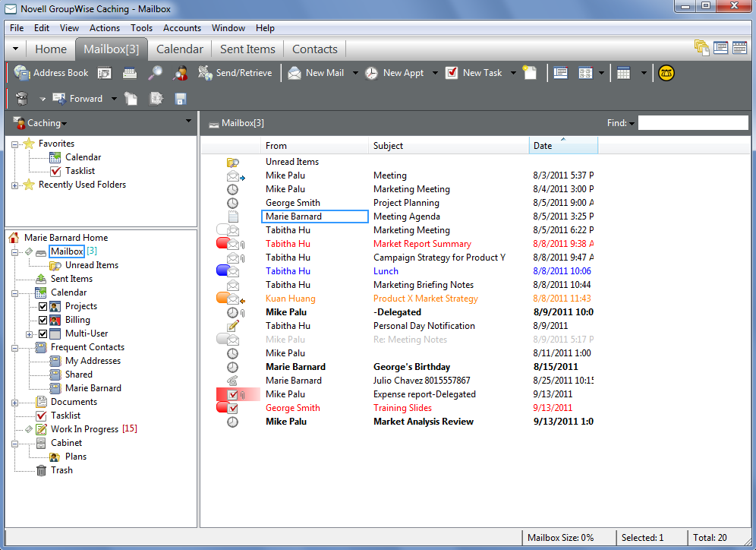
Task: Click the Find input field
Action: coord(692,123)
